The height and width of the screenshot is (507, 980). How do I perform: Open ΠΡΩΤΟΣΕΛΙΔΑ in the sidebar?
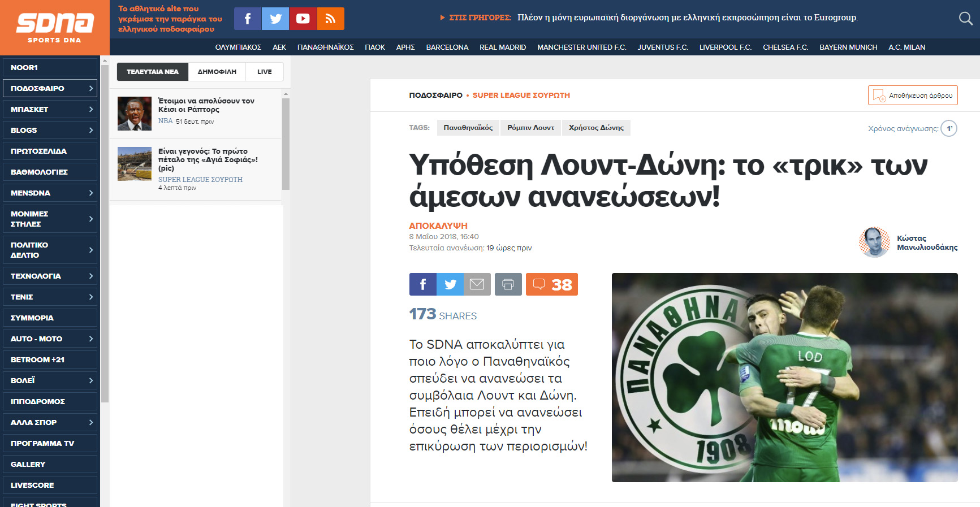(50, 151)
